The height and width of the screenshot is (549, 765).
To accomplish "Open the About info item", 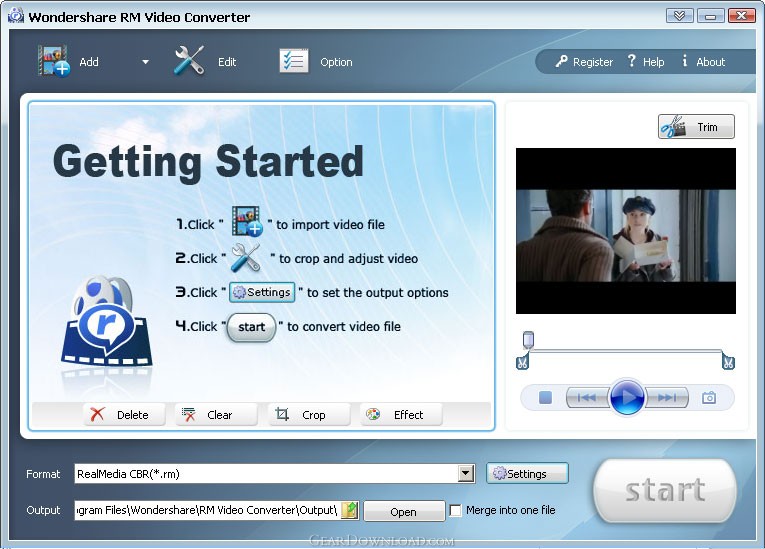I will tap(703, 61).
